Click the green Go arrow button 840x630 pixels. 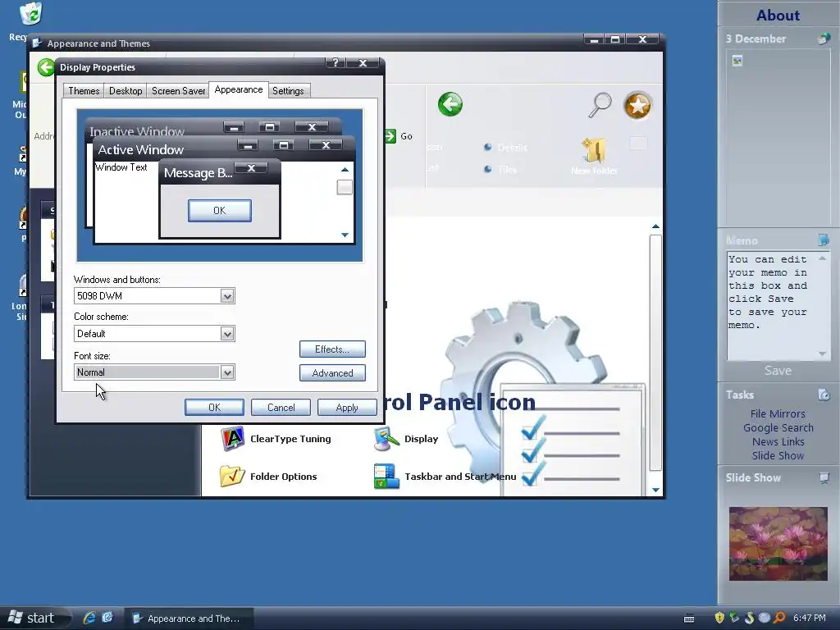[x=390, y=136]
